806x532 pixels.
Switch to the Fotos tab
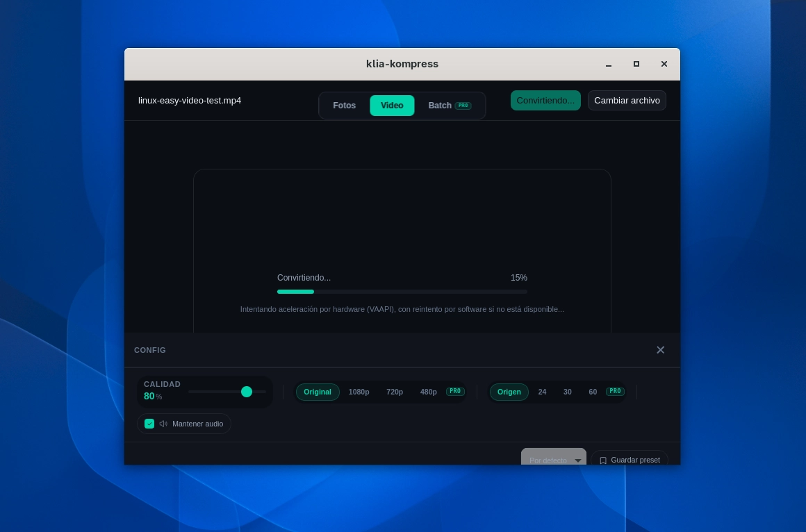tap(345, 106)
